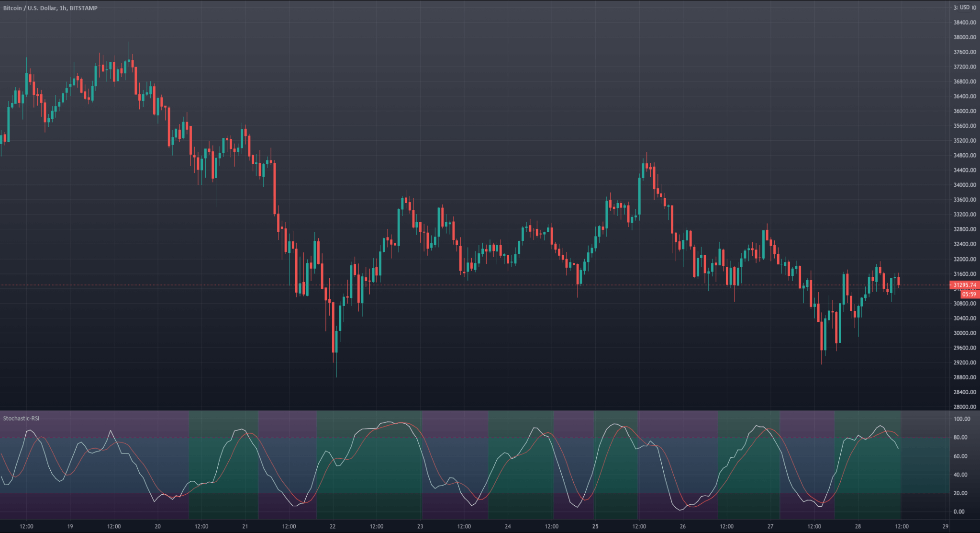
Task: Click the 0.00 Stochastic-RSI scale label
Action: click(x=959, y=511)
